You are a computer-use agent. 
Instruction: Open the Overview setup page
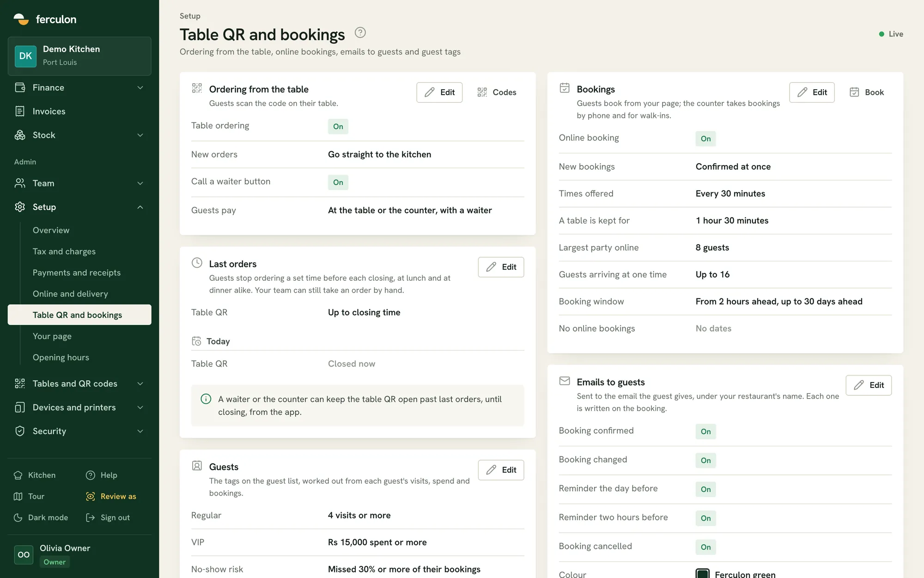coord(79,230)
